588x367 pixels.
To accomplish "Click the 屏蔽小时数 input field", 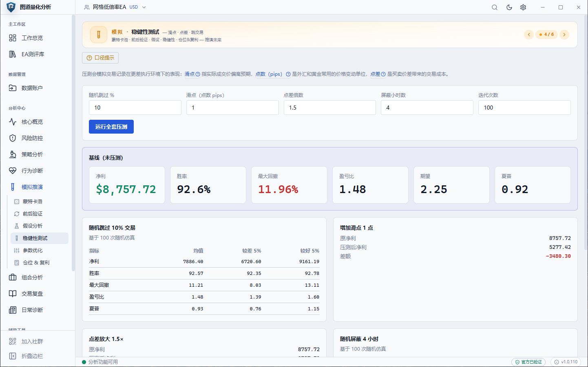I will (427, 108).
